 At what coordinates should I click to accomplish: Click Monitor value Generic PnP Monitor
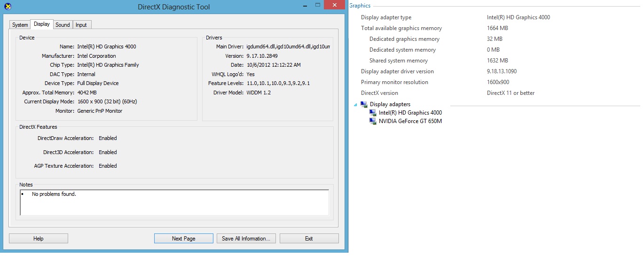point(100,111)
